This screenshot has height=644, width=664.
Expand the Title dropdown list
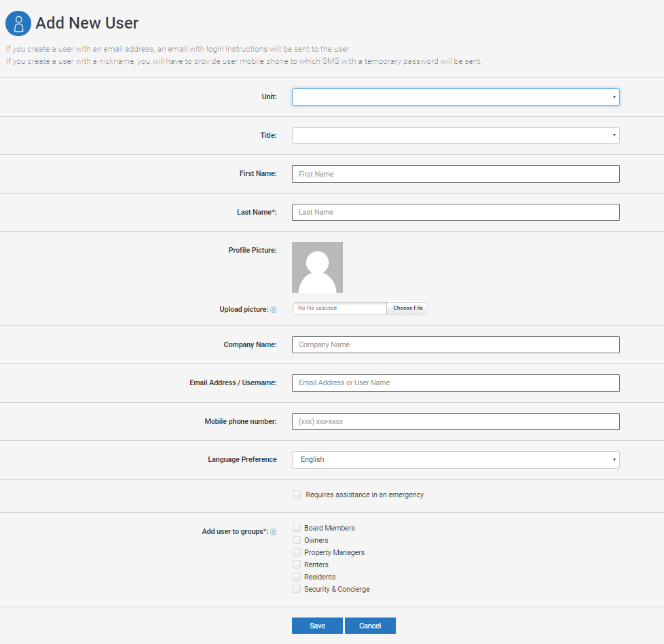(456, 136)
